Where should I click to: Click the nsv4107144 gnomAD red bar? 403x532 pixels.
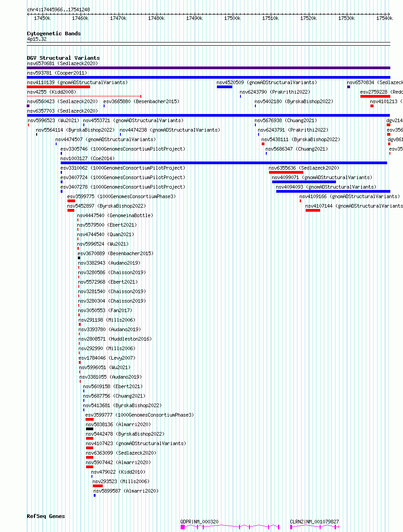pos(313,210)
